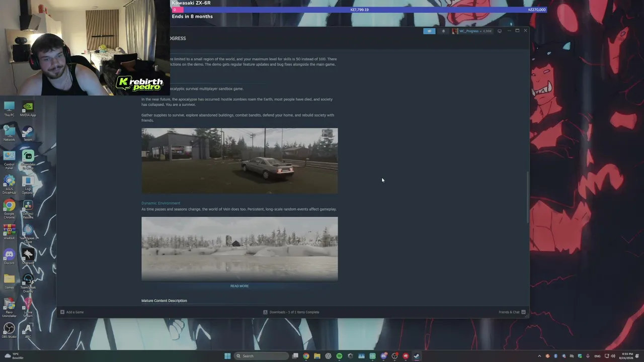Open DaVinci Resolve desktop shortcut

coord(28,209)
